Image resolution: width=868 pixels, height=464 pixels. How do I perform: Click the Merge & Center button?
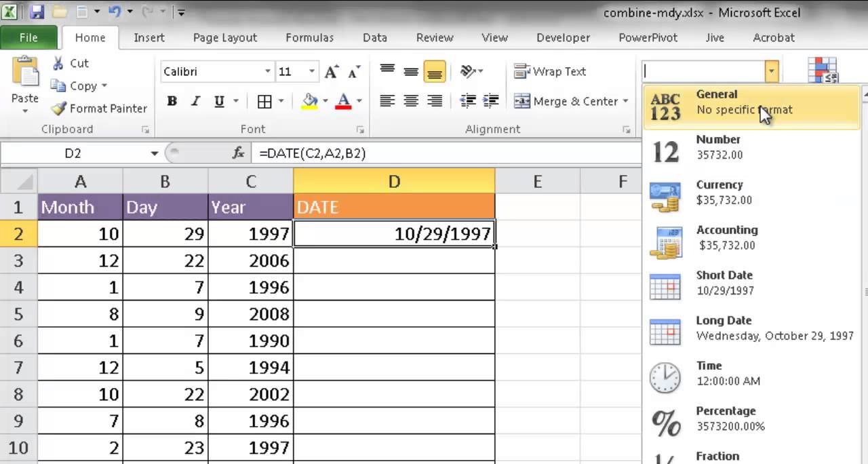coord(566,102)
